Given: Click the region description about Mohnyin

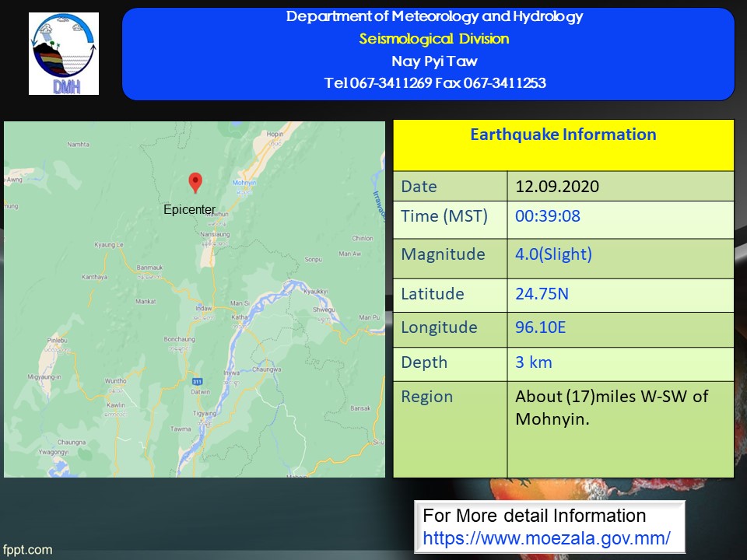Looking at the screenshot, I should [612, 408].
